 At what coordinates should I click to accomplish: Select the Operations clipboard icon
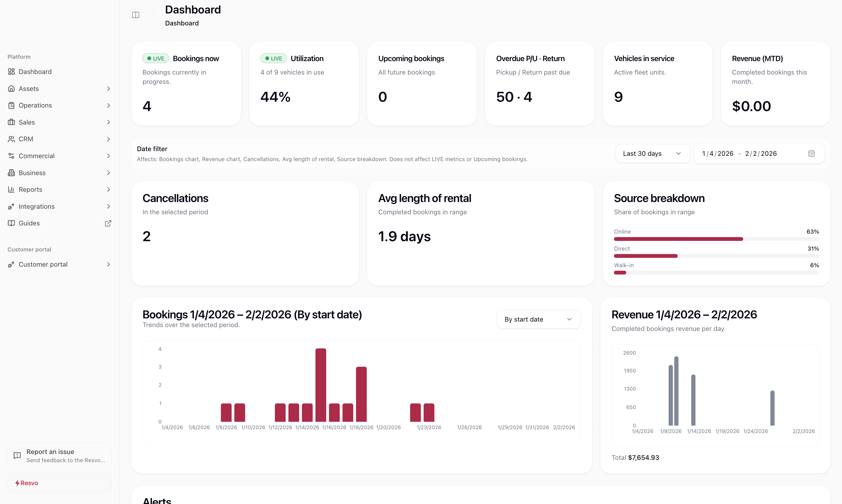click(x=11, y=105)
